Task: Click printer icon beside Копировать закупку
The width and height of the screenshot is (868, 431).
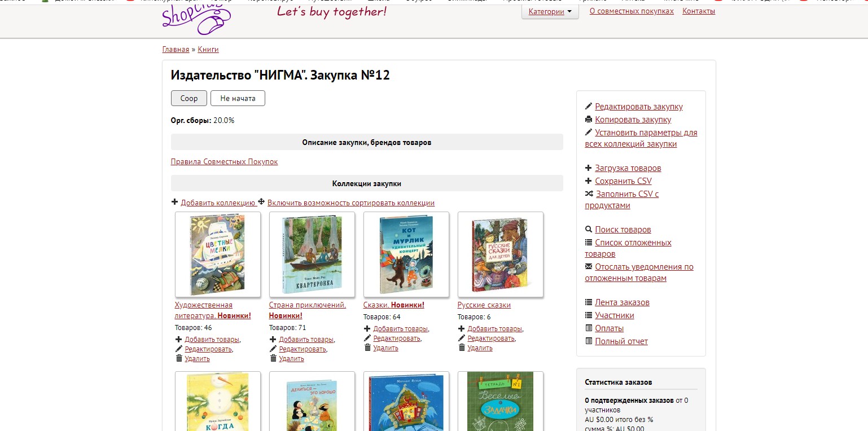Action: pyautogui.click(x=589, y=119)
